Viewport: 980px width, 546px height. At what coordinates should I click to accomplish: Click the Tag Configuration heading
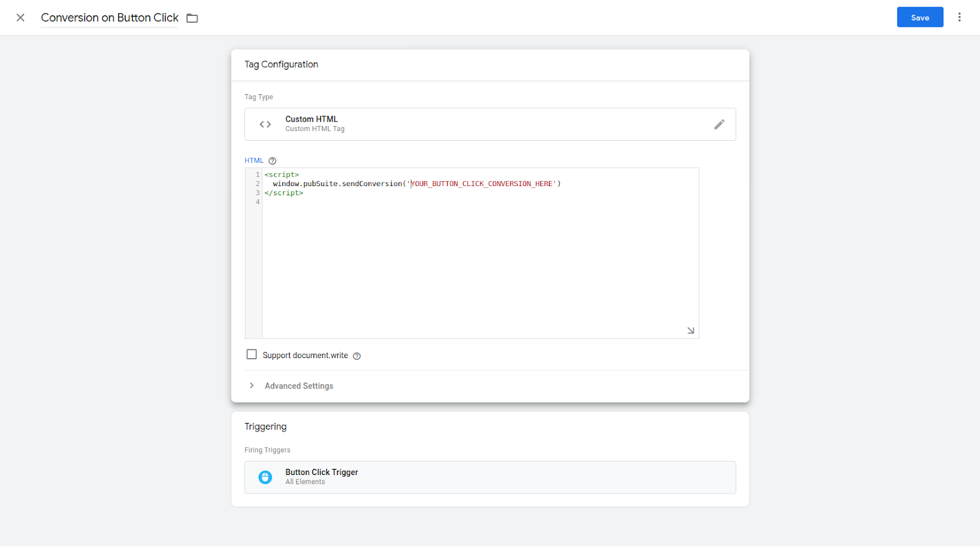(x=281, y=64)
